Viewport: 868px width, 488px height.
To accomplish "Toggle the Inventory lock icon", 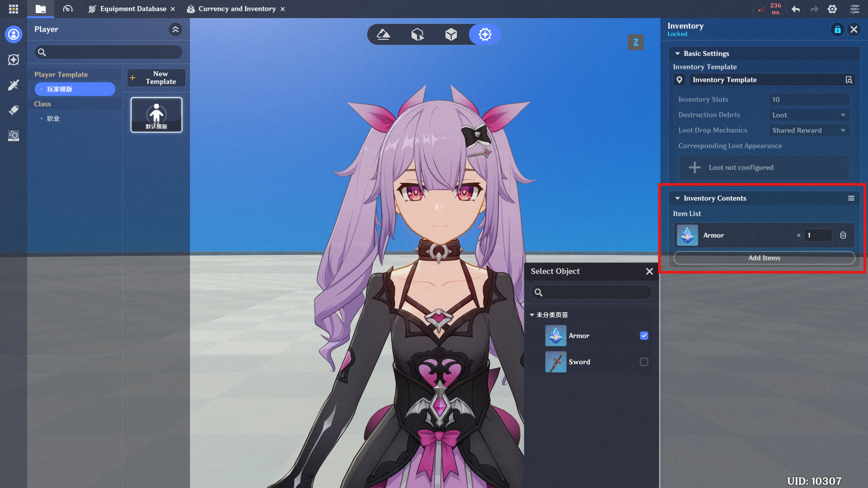I will point(837,29).
